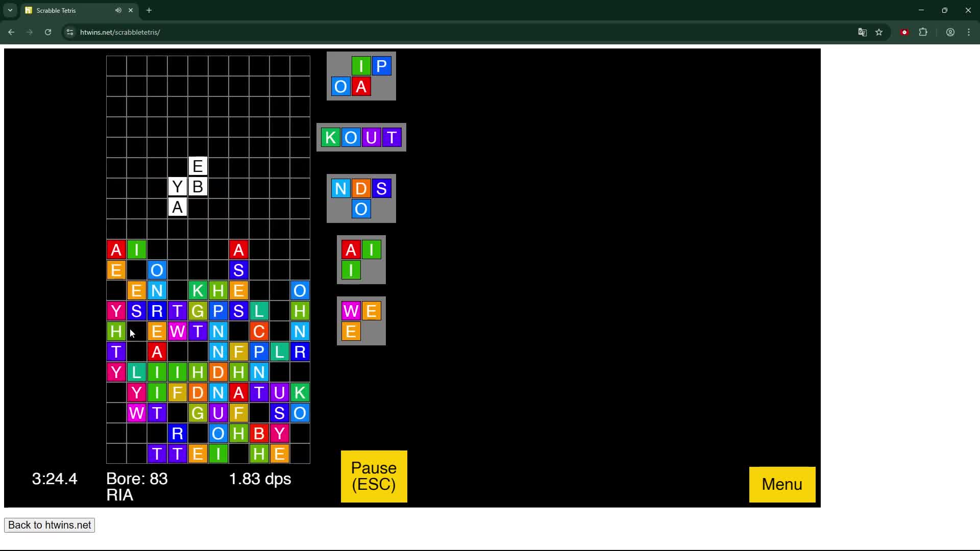Viewport: 980px width, 551px height.
Task: Click the KOUT letter piece in the queue
Action: click(x=361, y=137)
